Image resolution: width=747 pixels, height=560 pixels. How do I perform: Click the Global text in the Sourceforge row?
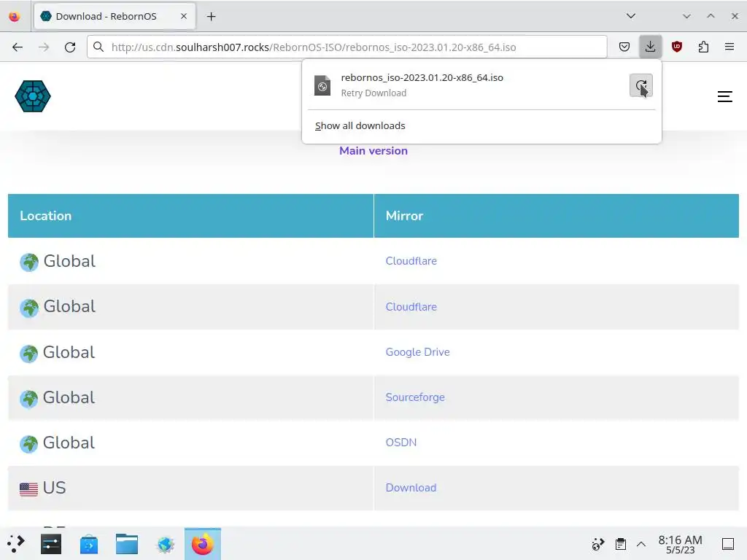pyautogui.click(x=69, y=397)
